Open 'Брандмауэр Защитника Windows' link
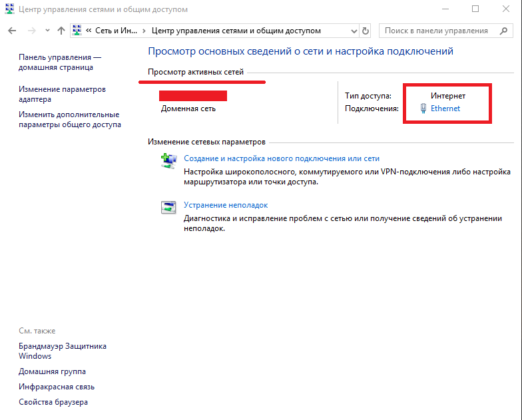The height and width of the screenshot is (420, 522). (x=63, y=351)
